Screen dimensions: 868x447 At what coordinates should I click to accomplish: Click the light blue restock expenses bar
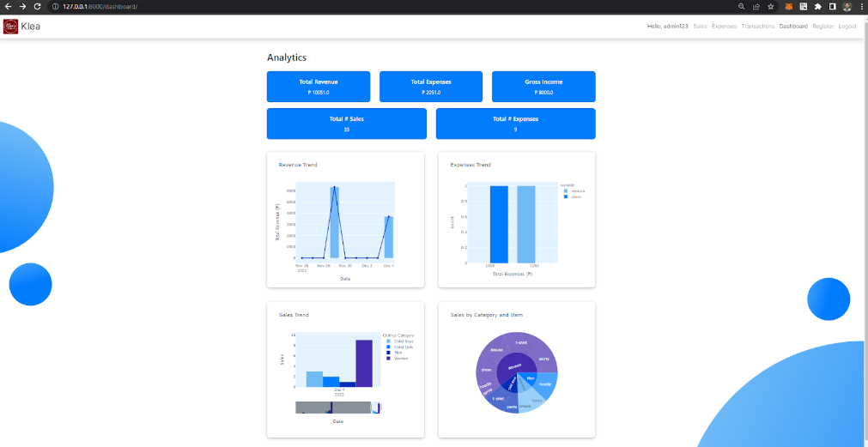[x=526, y=225]
